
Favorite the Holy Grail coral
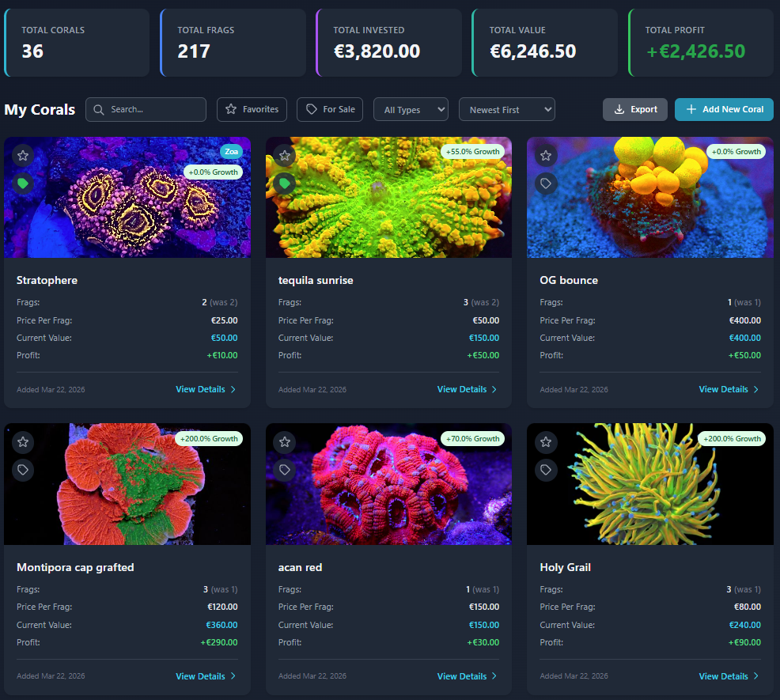[546, 441]
